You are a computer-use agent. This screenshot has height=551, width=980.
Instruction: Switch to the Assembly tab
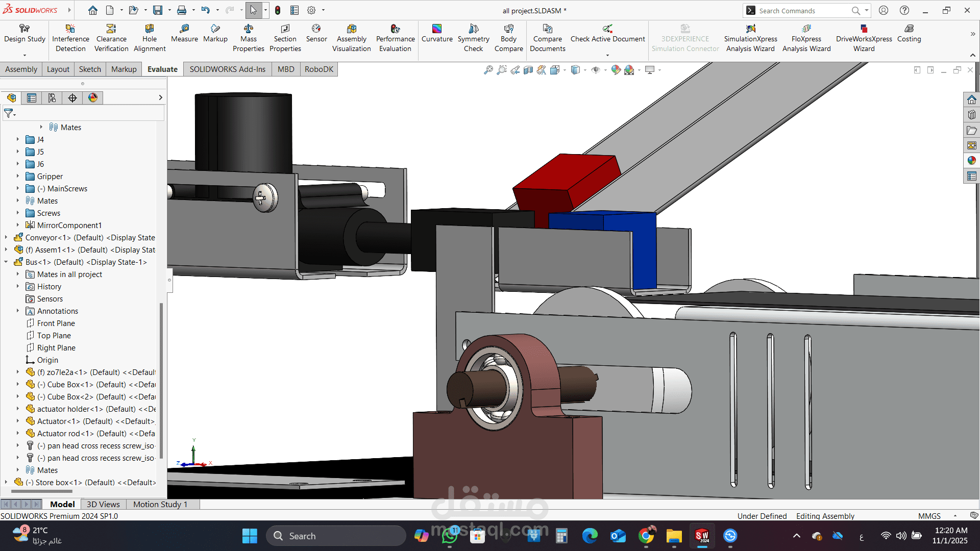pyautogui.click(x=21, y=69)
